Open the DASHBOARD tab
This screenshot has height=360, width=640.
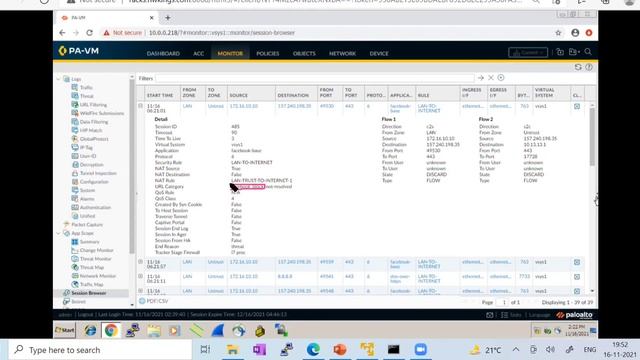pyautogui.click(x=163, y=53)
